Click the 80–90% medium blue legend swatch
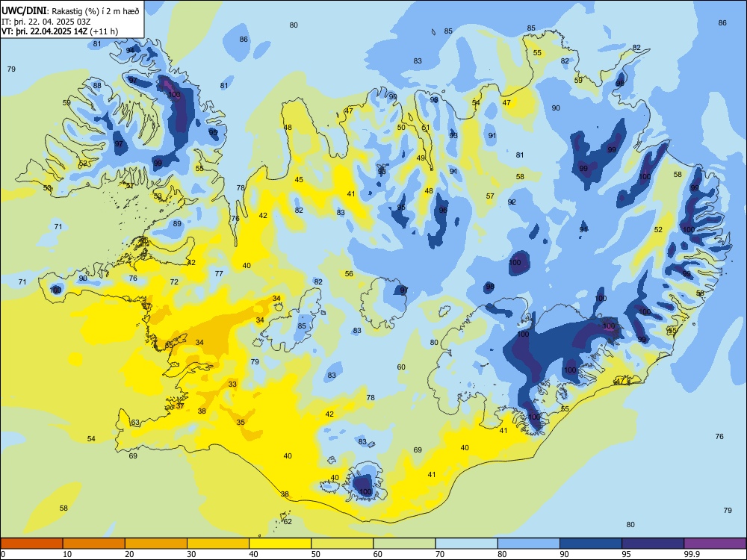The width and height of the screenshot is (747, 560). tap(529, 544)
